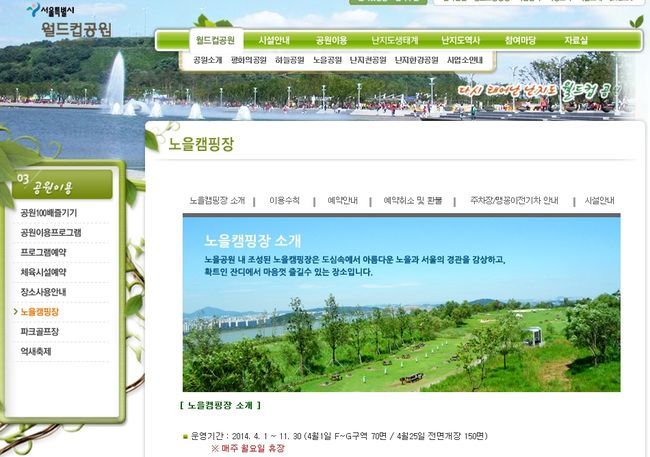This screenshot has height=457, width=650.
Task: Switch to the 예약안내 tab
Action: coord(342,201)
